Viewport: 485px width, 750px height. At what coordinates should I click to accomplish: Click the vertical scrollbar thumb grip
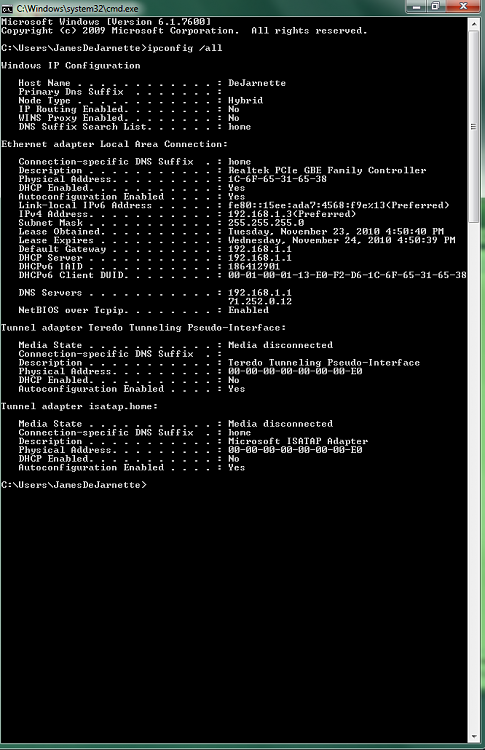pos(474,127)
